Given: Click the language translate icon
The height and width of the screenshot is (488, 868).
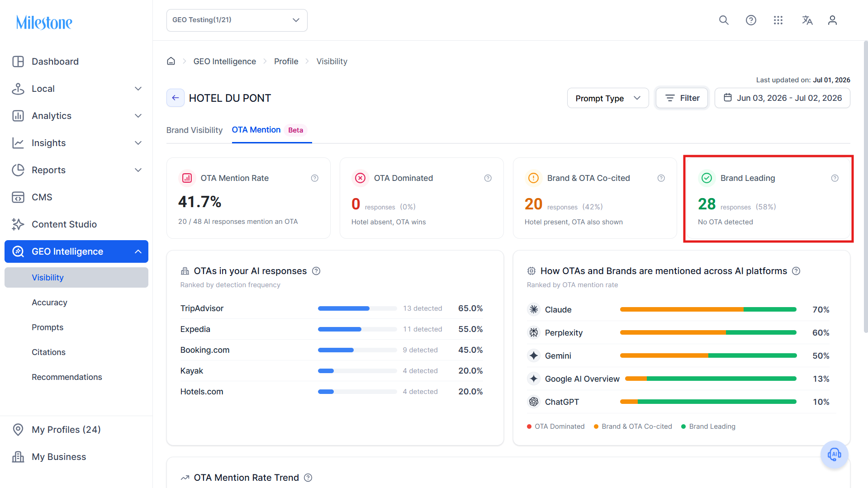Looking at the screenshot, I should coord(807,20).
